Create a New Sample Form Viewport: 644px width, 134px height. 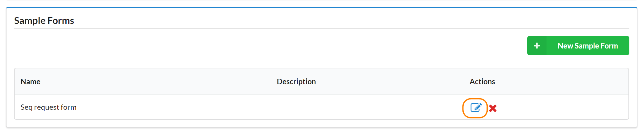click(587, 46)
